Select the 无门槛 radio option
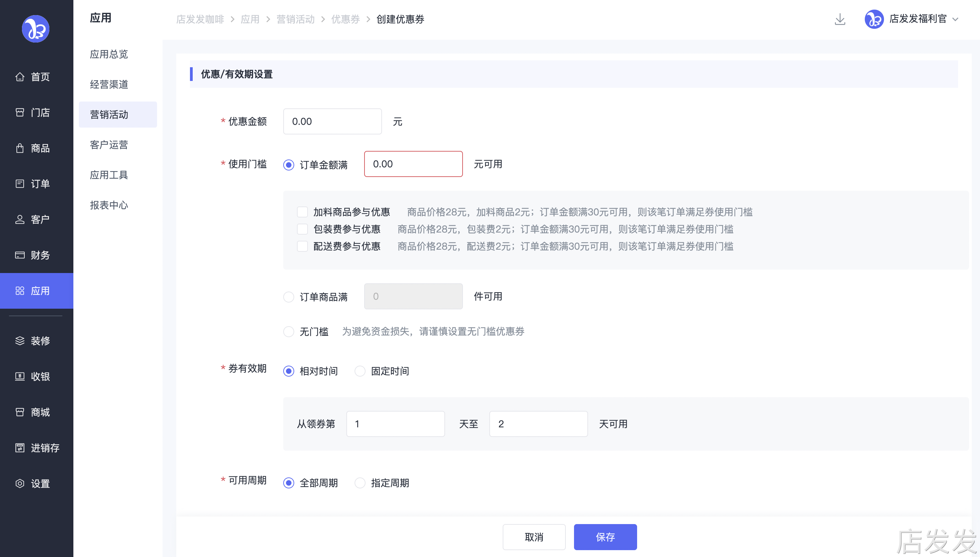This screenshot has height=557, width=980. (x=289, y=331)
